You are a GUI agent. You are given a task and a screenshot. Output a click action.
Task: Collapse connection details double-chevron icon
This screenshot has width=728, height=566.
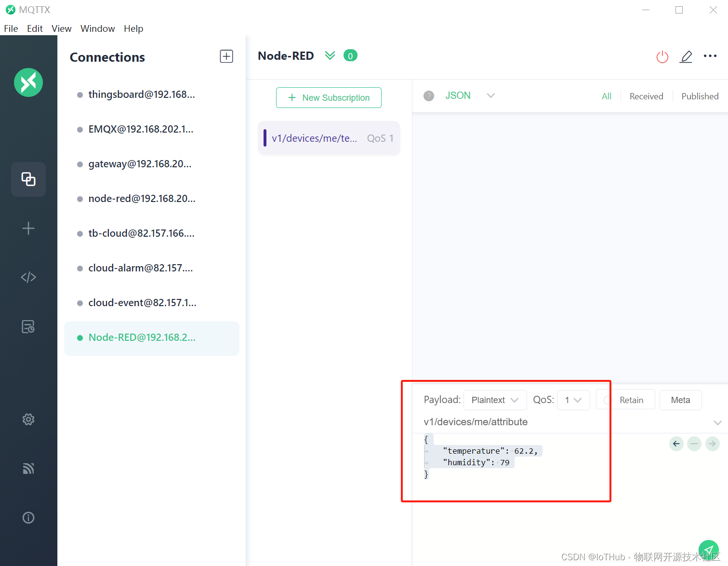coord(330,55)
